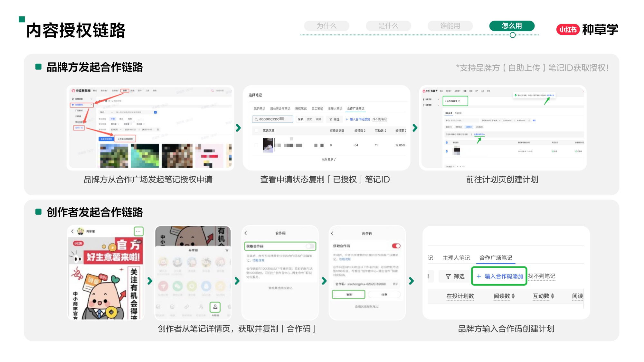Tap the red send-arrow share icon

[163, 285]
